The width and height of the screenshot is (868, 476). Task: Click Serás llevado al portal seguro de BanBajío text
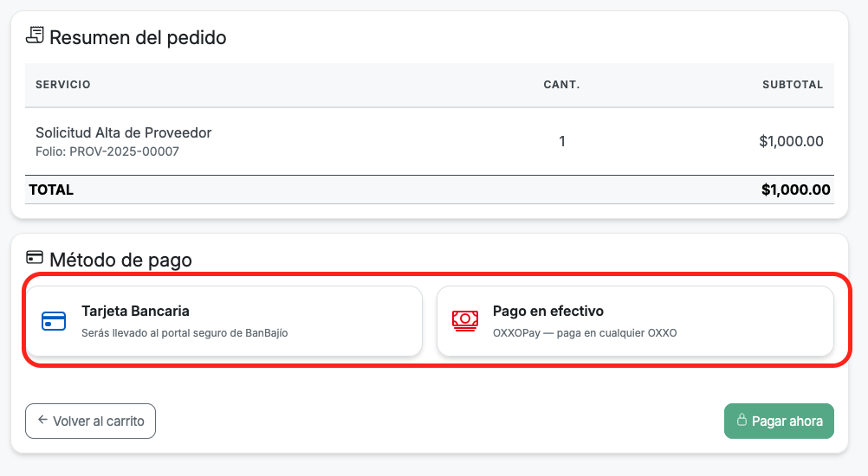[185, 333]
